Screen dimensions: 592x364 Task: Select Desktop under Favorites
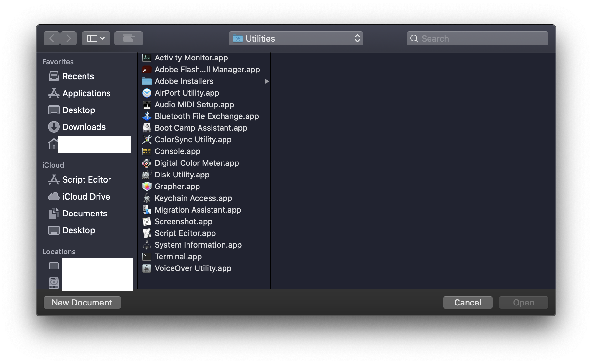pos(79,110)
